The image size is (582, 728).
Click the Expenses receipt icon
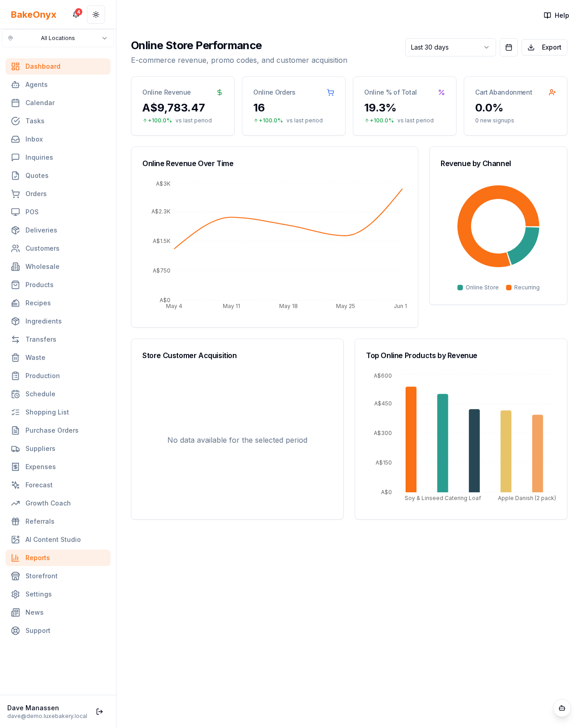pos(15,467)
